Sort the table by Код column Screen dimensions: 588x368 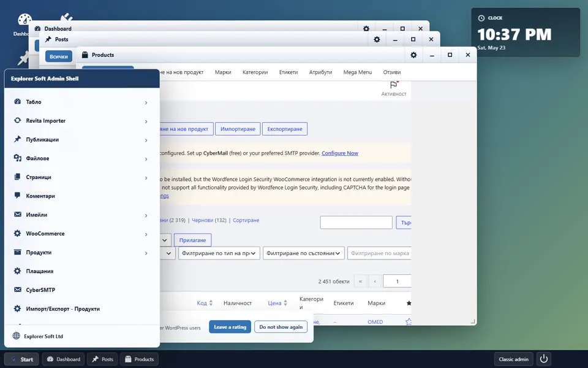[205, 303]
